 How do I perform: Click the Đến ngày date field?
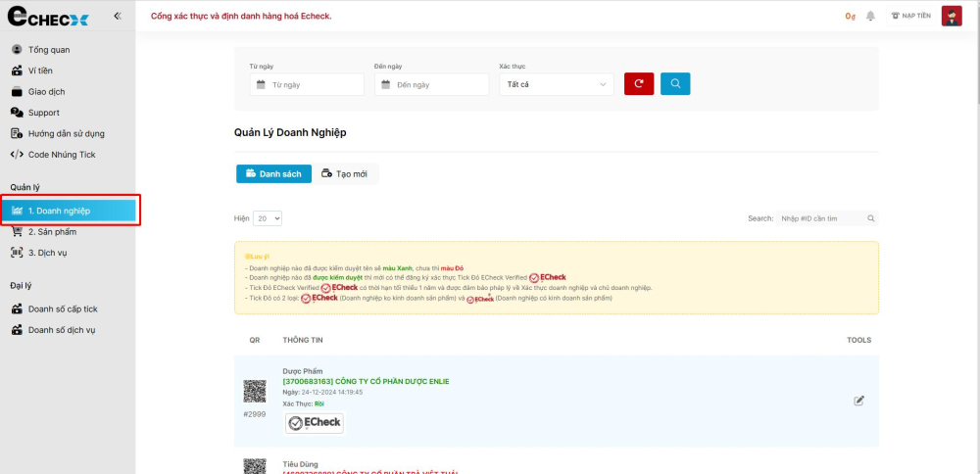[431, 85]
